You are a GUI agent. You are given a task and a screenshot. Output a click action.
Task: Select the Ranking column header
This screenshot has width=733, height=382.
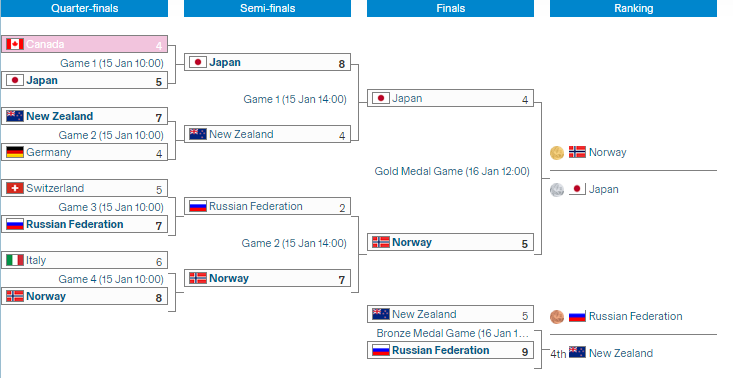[633, 8]
